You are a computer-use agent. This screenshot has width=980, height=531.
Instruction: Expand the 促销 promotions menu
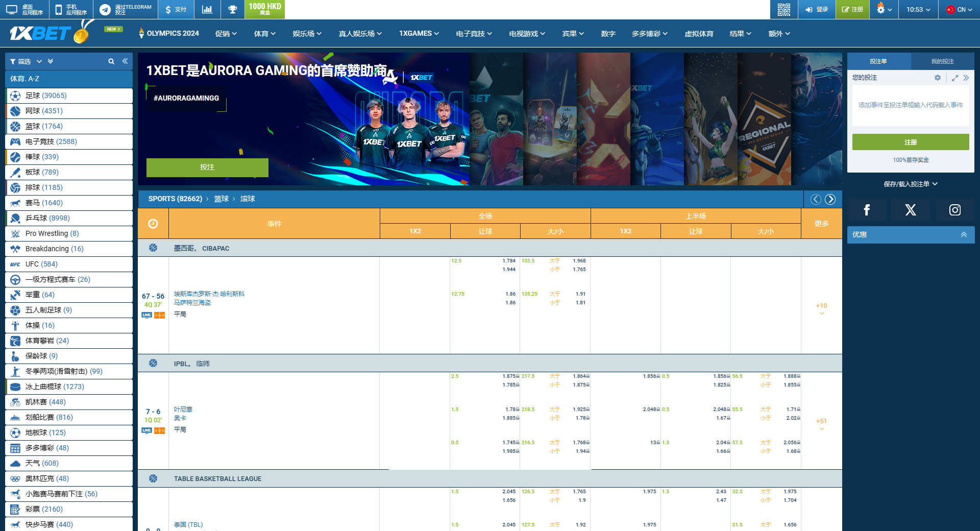(226, 34)
